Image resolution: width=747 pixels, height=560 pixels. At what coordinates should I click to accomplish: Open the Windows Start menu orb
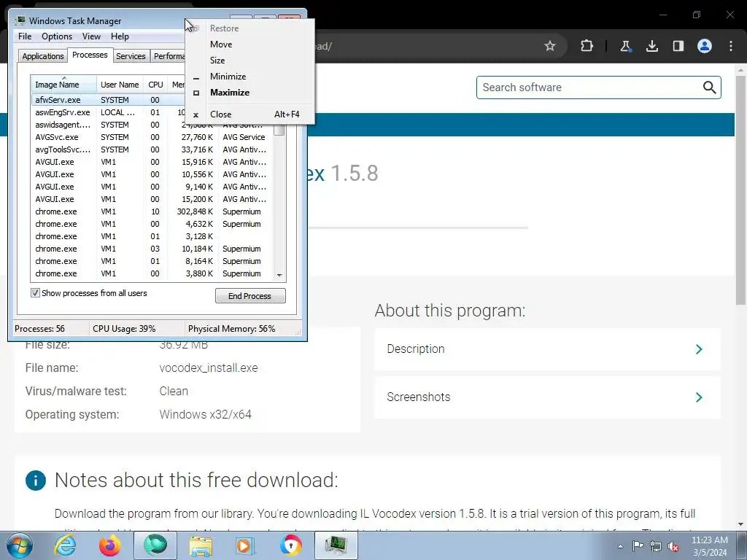click(20, 545)
